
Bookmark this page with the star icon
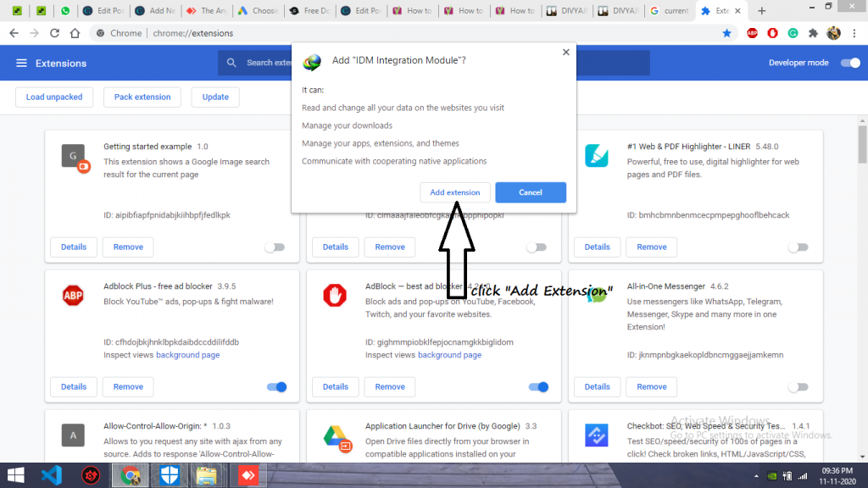[x=726, y=33]
